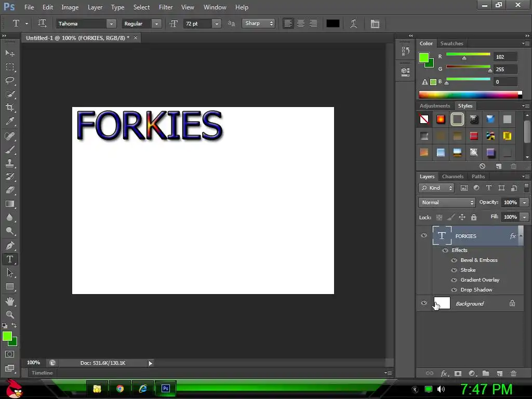Open the Filter menu
This screenshot has height=399, width=532.
coord(166,7)
